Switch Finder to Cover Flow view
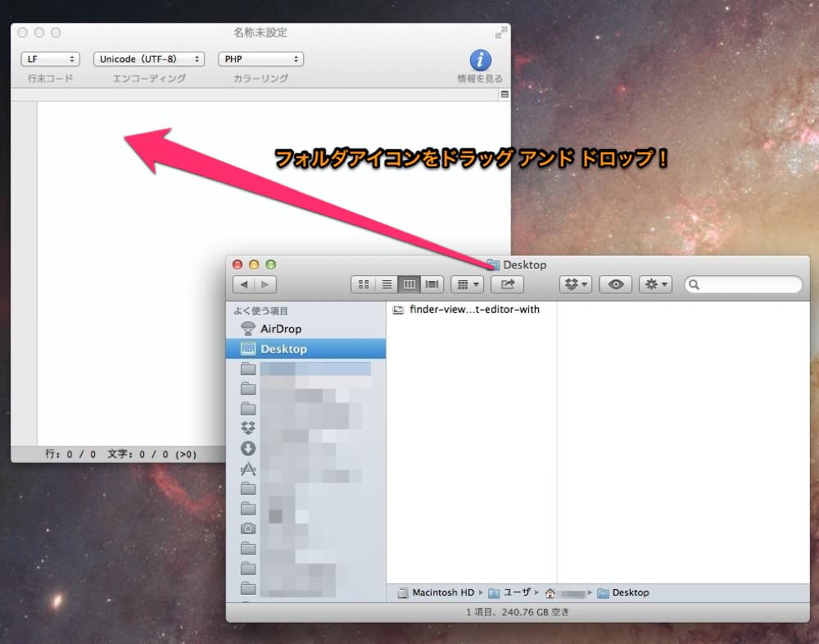819x644 pixels. (432, 284)
